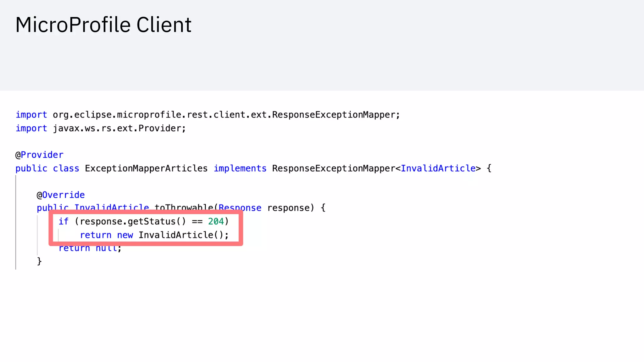644x362 pixels.
Task: Click the closing brace of toThrowable method
Action: pos(39,261)
